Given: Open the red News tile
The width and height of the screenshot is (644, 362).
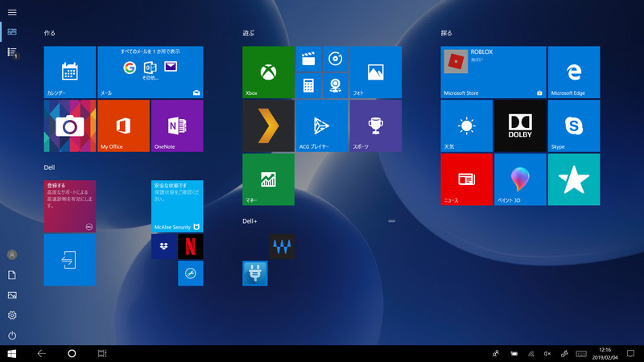Looking at the screenshot, I should click(467, 179).
